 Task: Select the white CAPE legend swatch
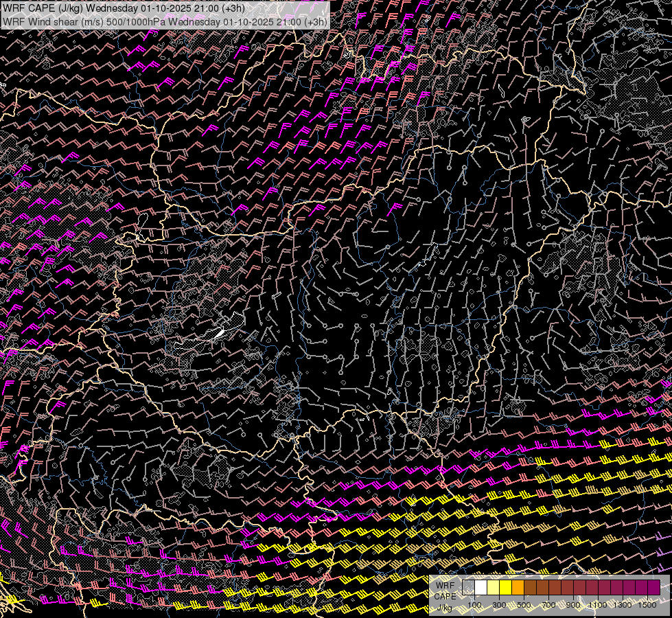[481, 588]
